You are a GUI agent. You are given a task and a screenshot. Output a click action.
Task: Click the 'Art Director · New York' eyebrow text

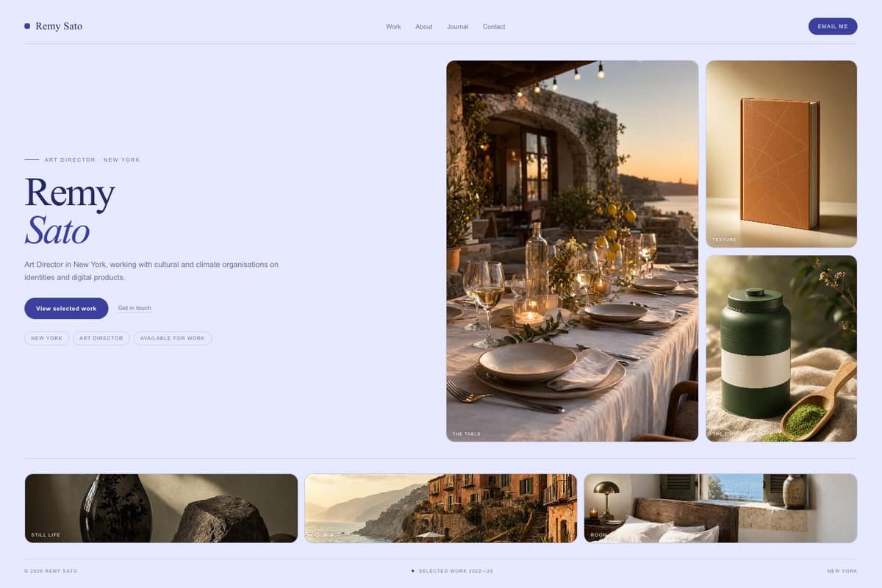[x=92, y=159]
